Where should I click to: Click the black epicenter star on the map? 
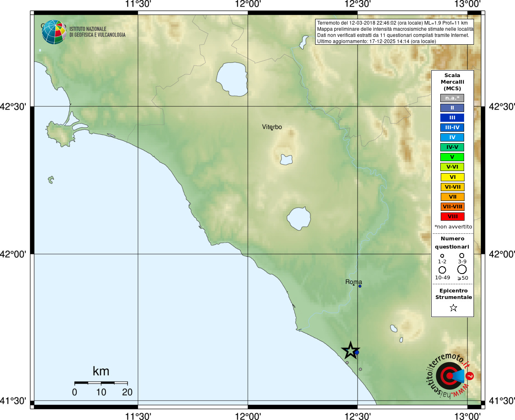tap(350, 350)
